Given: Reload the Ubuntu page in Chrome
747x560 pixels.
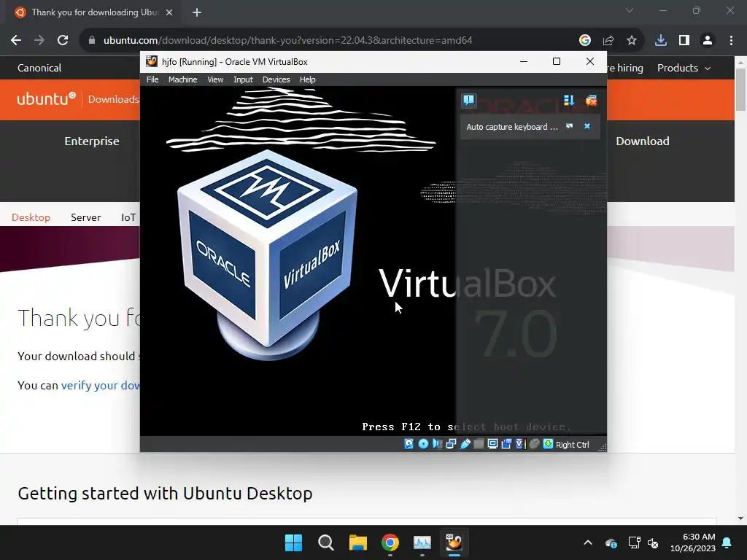Looking at the screenshot, I should coord(63,40).
